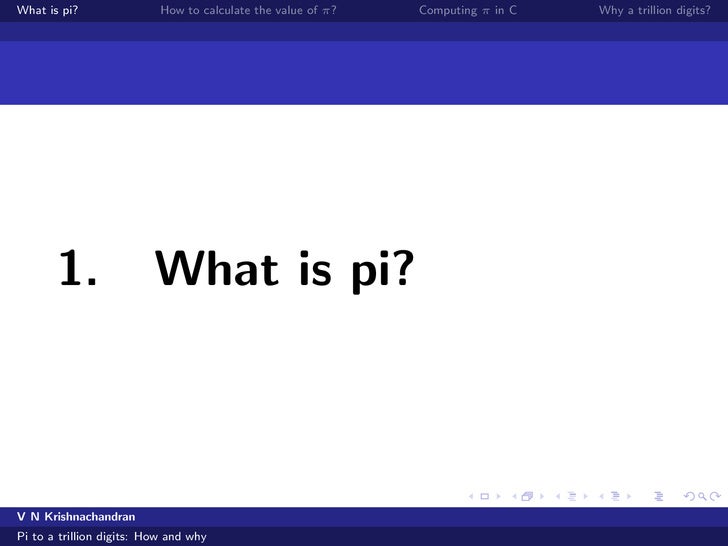Image resolution: width=728 pixels, height=546 pixels.
Task: Click previous section arrow
Action: point(602,496)
